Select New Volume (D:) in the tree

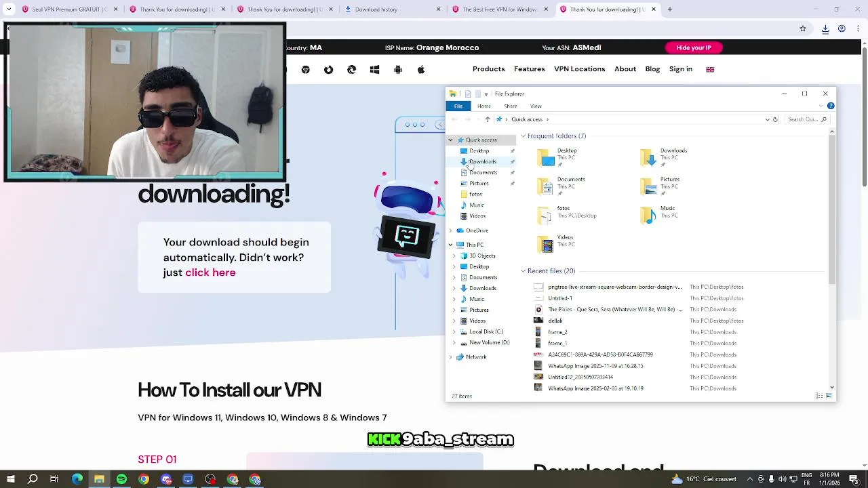[490, 342]
